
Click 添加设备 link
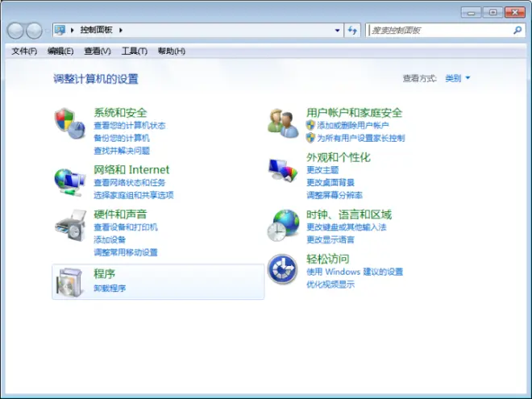(110, 240)
